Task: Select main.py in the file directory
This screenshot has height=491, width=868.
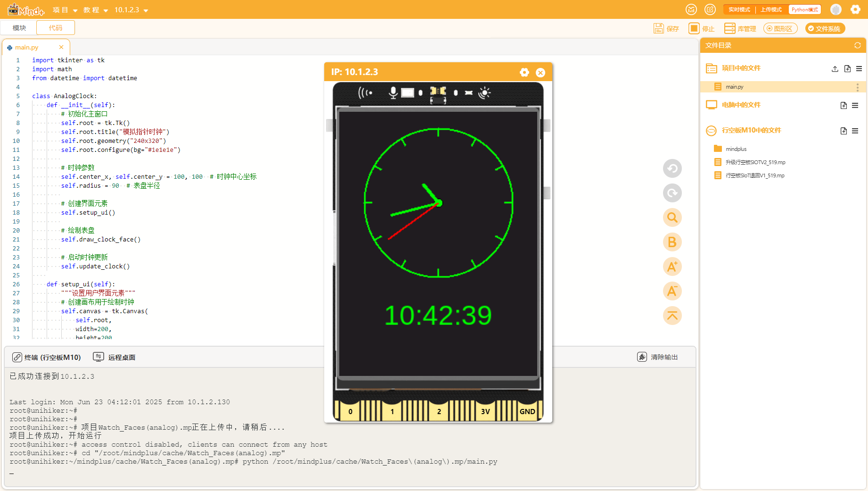Action: pos(782,87)
